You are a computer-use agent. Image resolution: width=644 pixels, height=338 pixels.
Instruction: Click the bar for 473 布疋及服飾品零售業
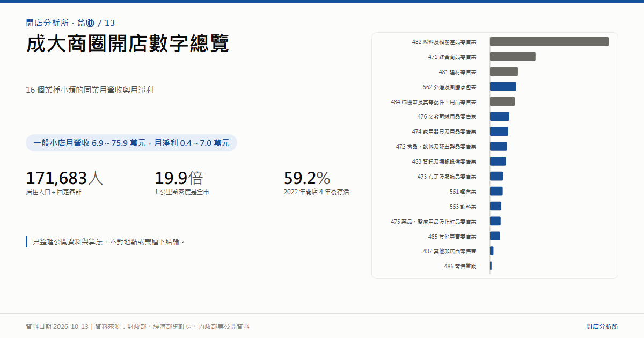click(x=496, y=177)
